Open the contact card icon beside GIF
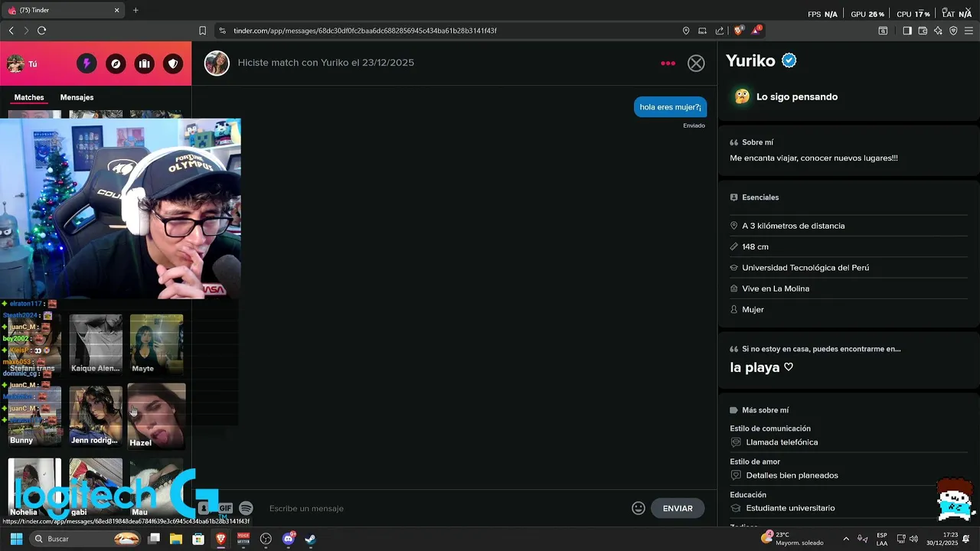Screen dimensions: 980x551 tap(204, 508)
